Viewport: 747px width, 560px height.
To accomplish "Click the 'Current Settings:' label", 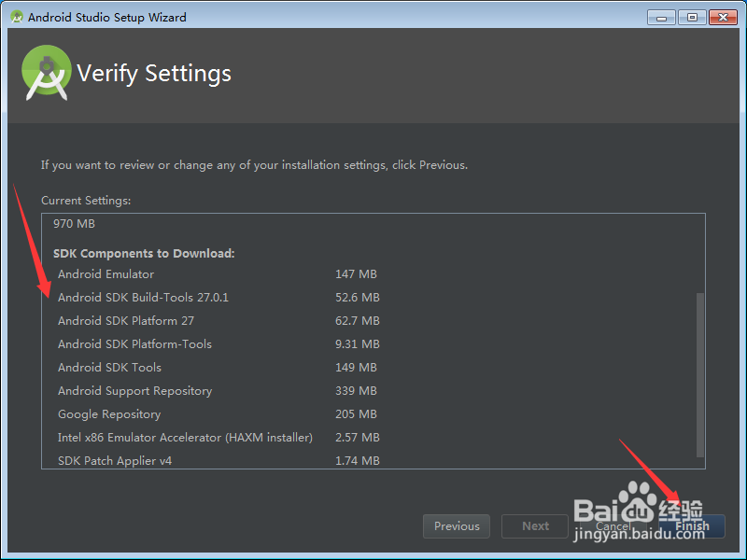I will (86, 201).
